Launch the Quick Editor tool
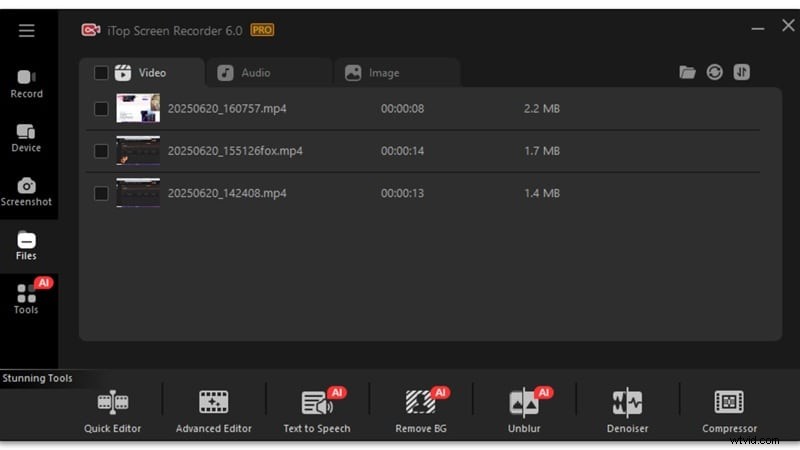The image size is (800, 450). click(113, 411)
